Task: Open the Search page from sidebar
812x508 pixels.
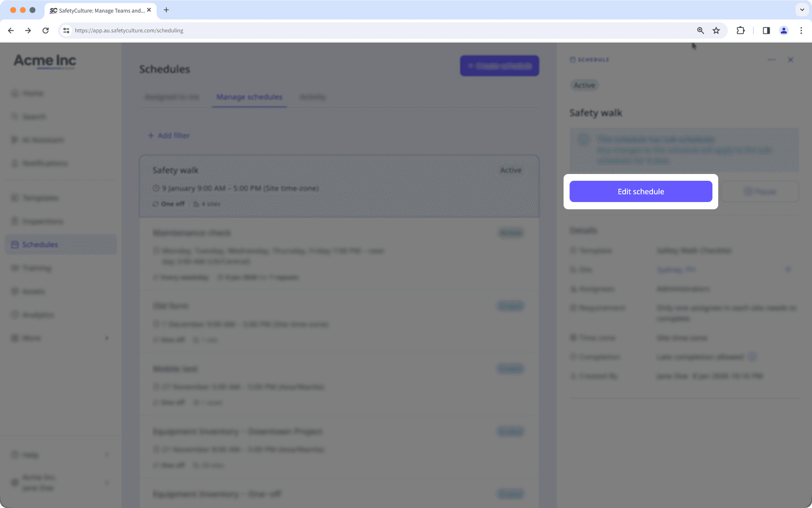Action: (34, 116)
